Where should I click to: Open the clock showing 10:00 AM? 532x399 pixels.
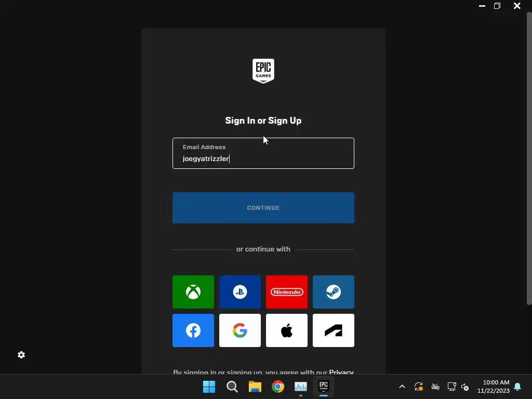(494, 387)
